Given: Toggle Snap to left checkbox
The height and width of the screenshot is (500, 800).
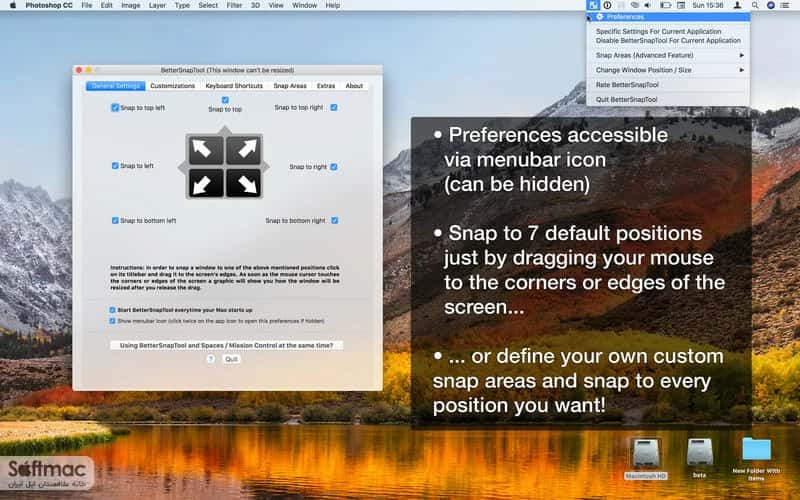Looking at the screenshot, I should (x=115, y=166).
